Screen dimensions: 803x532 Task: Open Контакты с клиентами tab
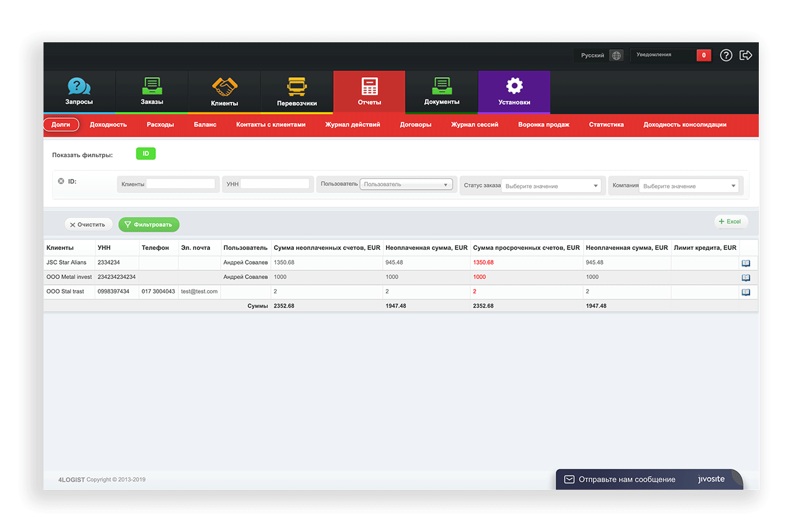coord(271,124)
